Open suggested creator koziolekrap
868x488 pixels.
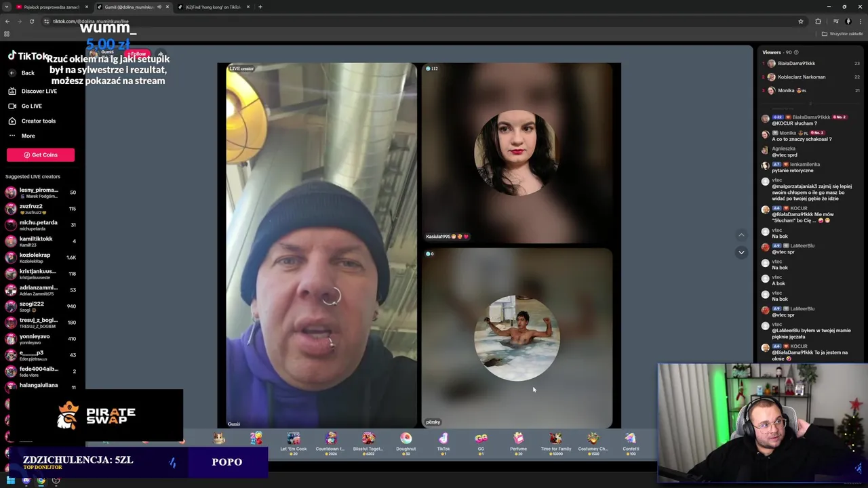pos(41,258)
